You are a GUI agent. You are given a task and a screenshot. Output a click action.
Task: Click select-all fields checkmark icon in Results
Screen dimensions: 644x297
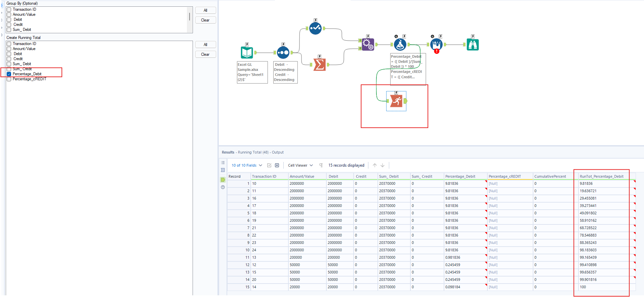[269, 165]
